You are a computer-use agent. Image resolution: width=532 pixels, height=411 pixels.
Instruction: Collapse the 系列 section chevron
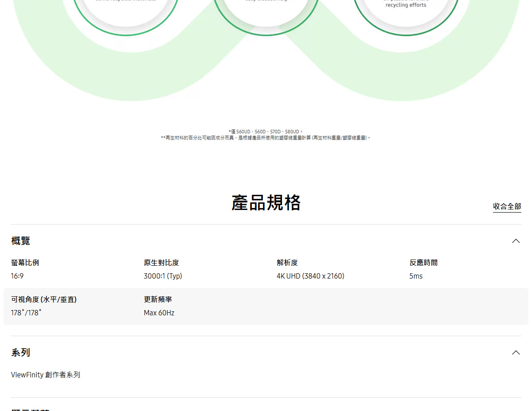pos(516,353)
